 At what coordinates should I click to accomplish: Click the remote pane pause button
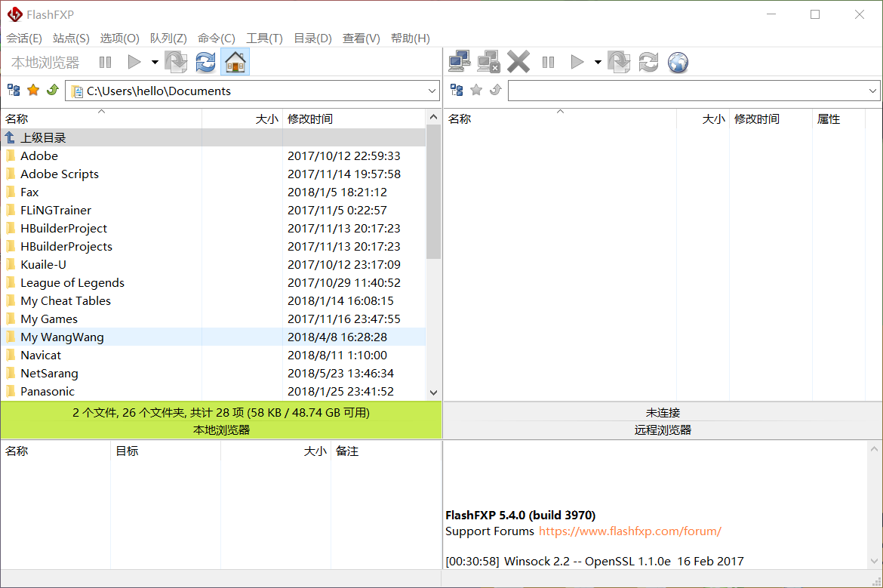point(549,62)
